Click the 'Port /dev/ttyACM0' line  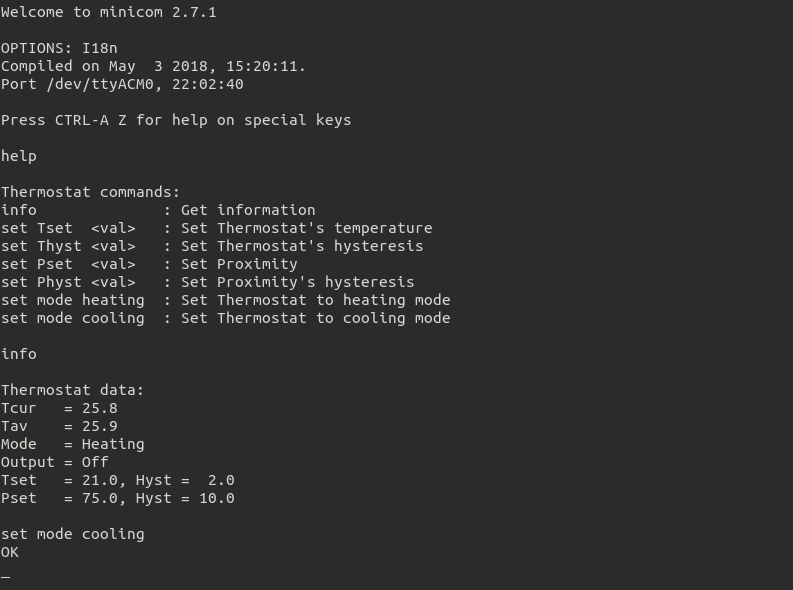coord(122,85)
